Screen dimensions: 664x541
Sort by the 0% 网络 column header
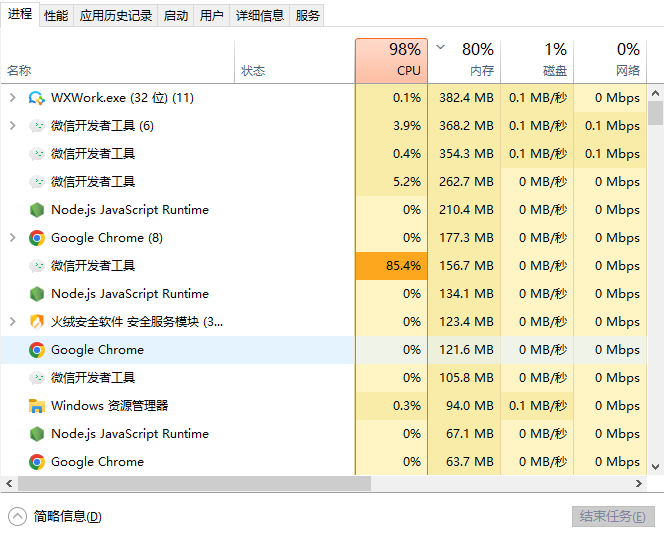(x=610, y=61)
